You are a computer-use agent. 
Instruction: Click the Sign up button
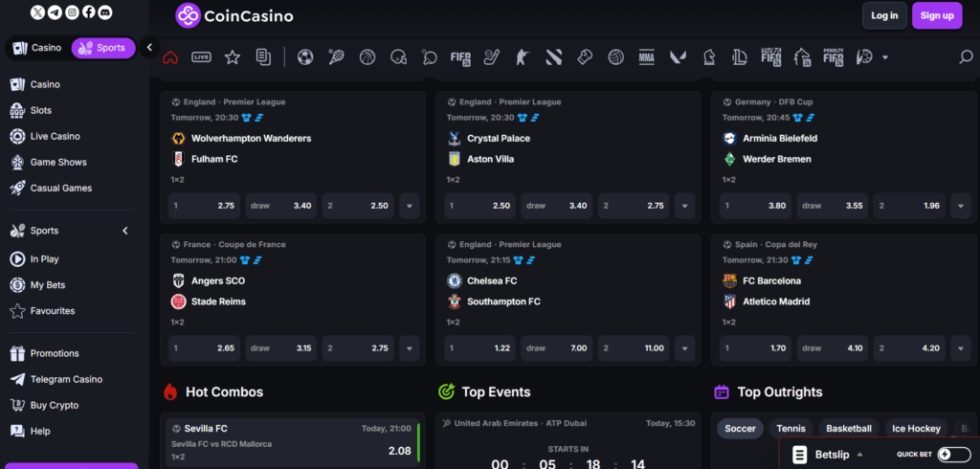(x=937, y=15)
